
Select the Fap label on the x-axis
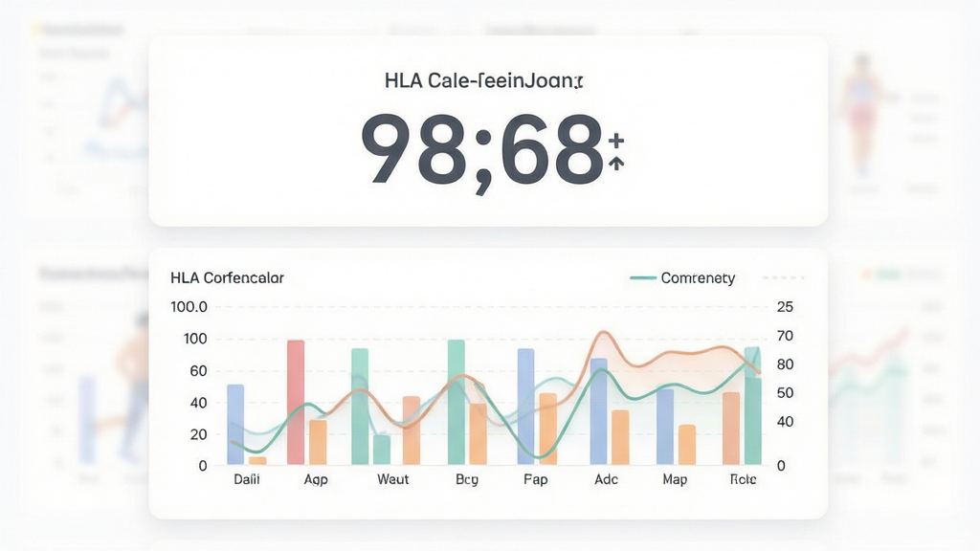tap(536, 480)
